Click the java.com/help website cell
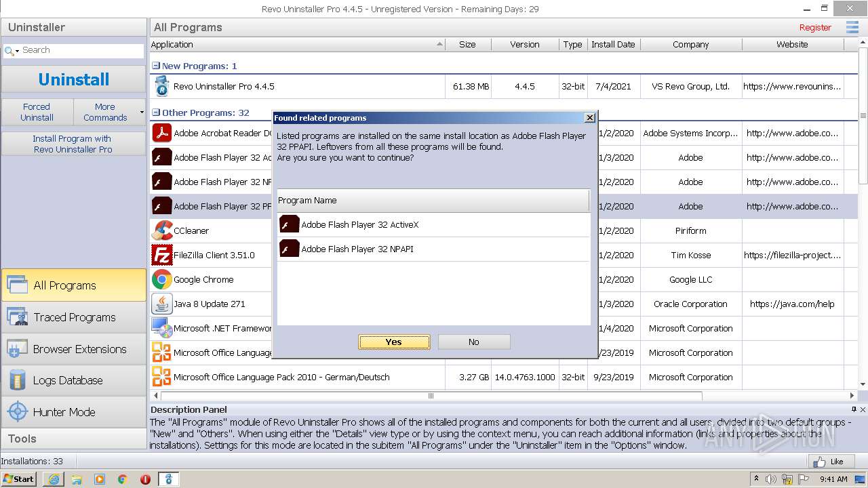 pyautogui.click(x=792, y=304)
